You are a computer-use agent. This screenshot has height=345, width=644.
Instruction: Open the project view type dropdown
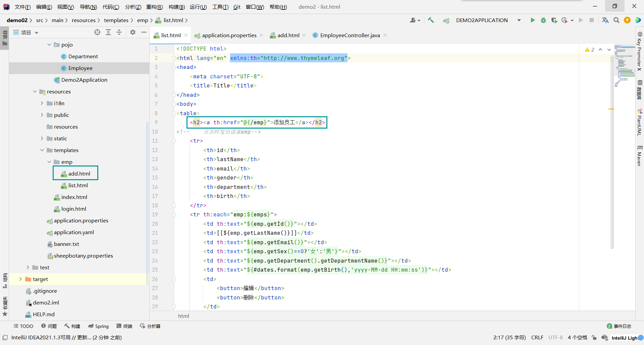(x=37, y=32)
